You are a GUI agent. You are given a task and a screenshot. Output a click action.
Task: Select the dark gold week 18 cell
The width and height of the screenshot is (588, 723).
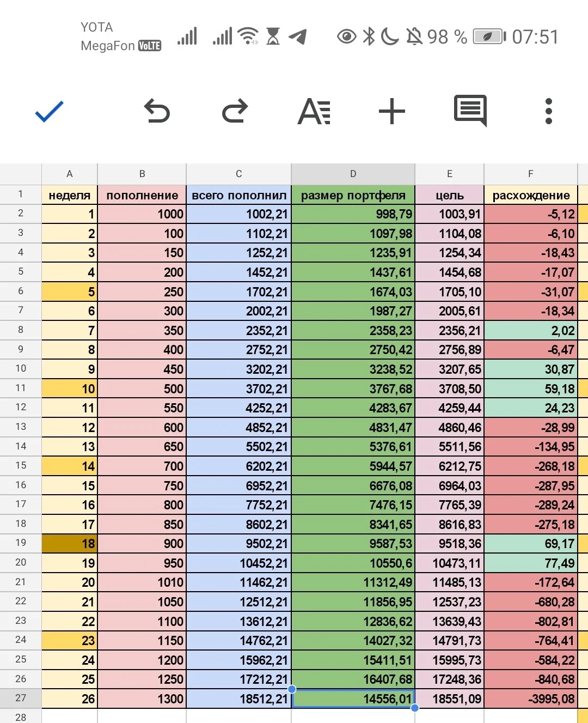pyautogui.click(x=70, y=543)
